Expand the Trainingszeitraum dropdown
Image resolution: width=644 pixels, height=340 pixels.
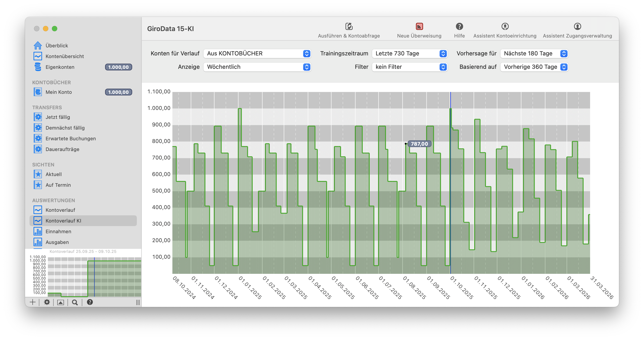click(409, 53)
